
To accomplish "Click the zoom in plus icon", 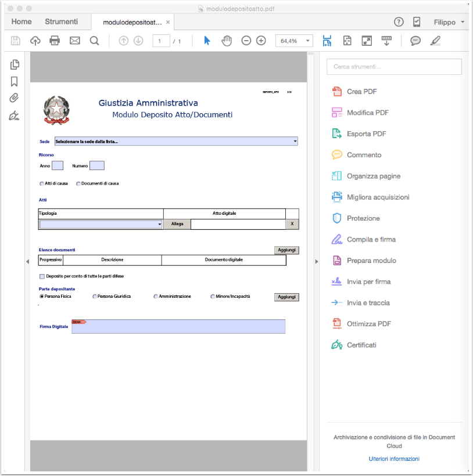I will coord(261,41).
